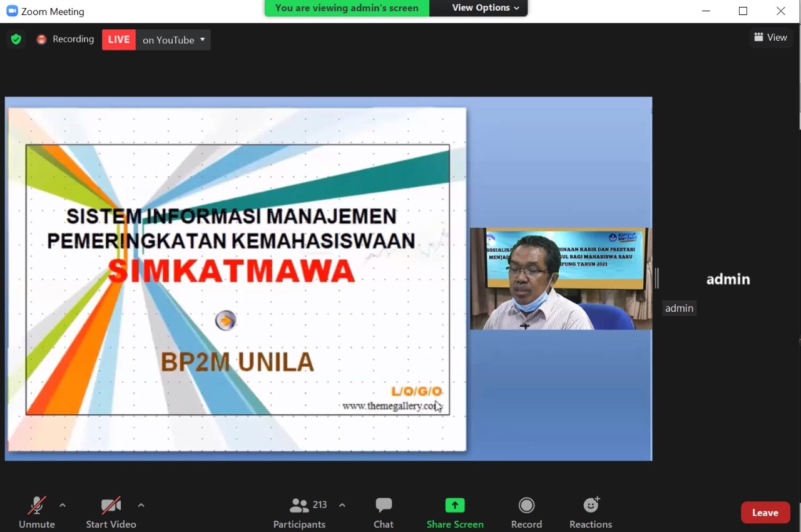801x532 pixels.
Task: Expand audio settings arrow next to Unmute
Action: tap(62, 505)
